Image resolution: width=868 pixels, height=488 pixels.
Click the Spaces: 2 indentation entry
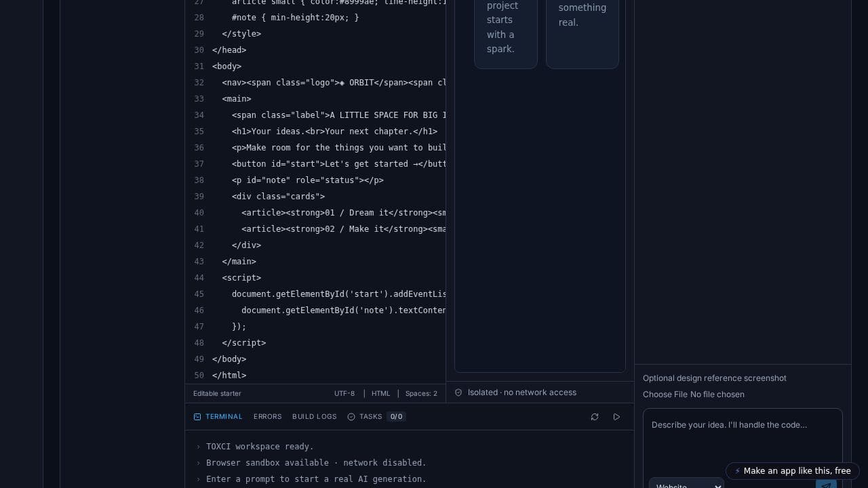[x=421, y=394]
